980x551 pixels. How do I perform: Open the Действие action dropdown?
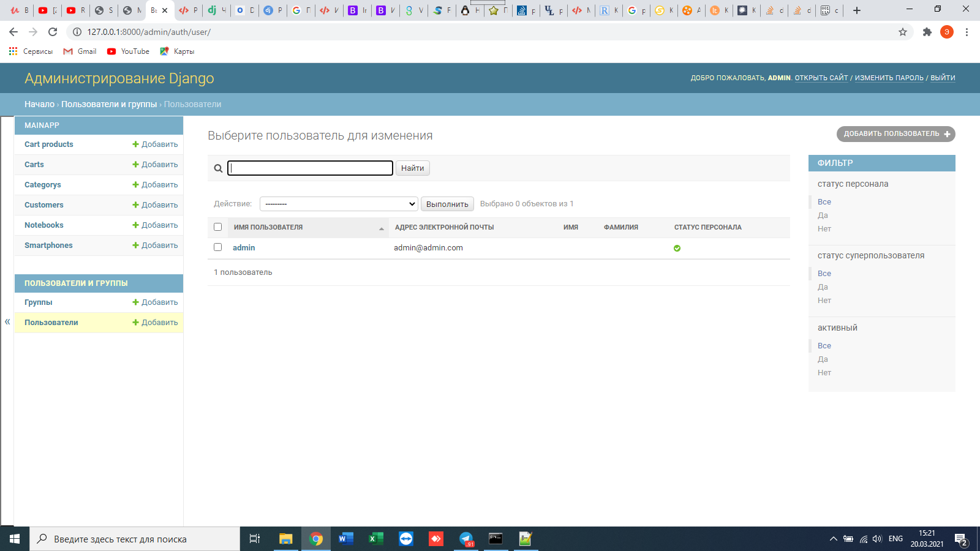(x=339, y=204)
